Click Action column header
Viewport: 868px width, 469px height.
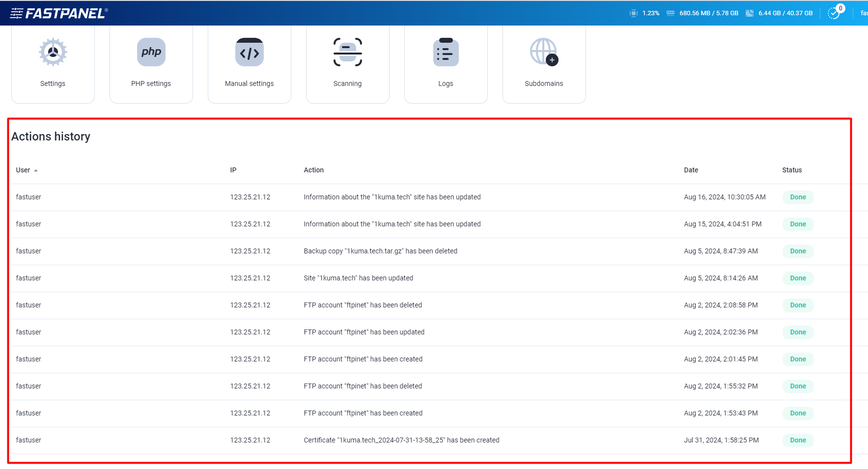pyautogui.click(x=314, y=170)
